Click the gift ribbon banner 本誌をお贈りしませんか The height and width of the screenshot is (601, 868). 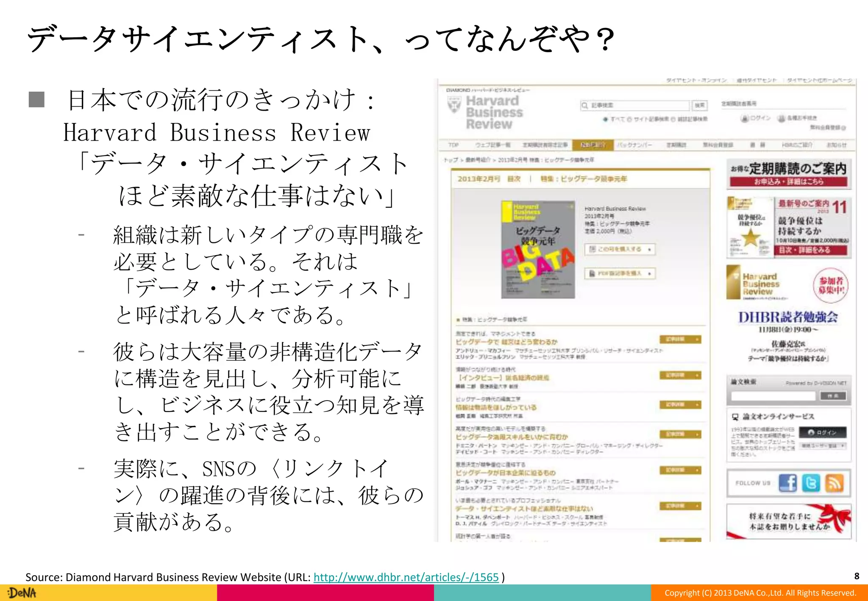(x=789, y=522)
